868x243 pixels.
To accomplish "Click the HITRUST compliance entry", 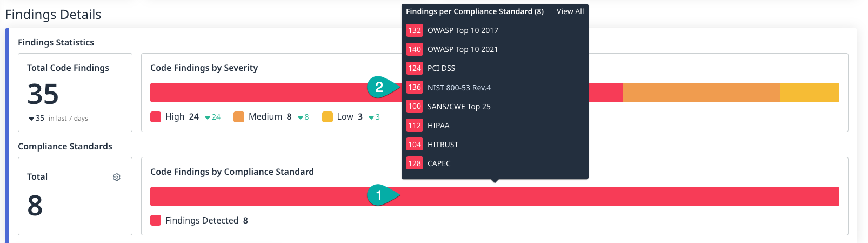I will point(443,145).
